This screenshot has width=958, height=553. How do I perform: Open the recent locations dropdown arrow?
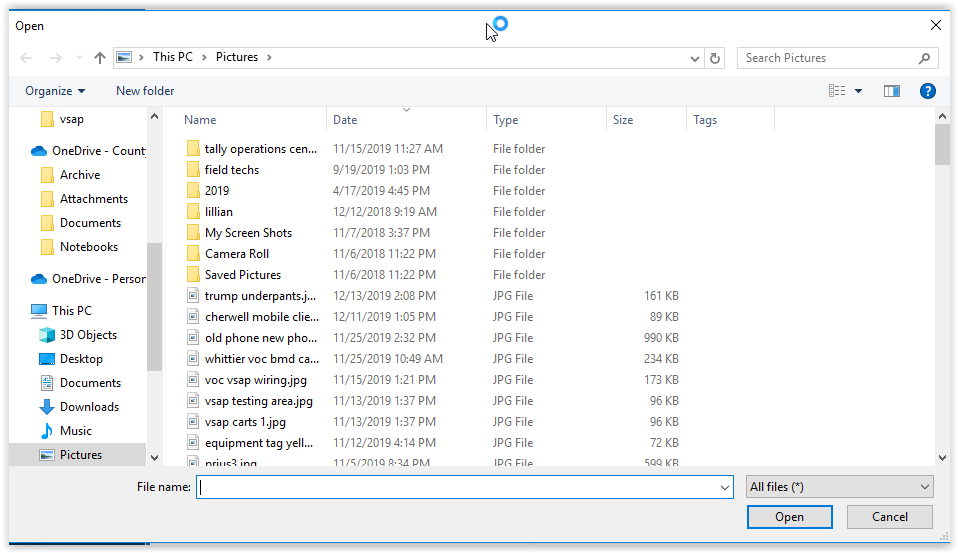[x=79, y=57]
